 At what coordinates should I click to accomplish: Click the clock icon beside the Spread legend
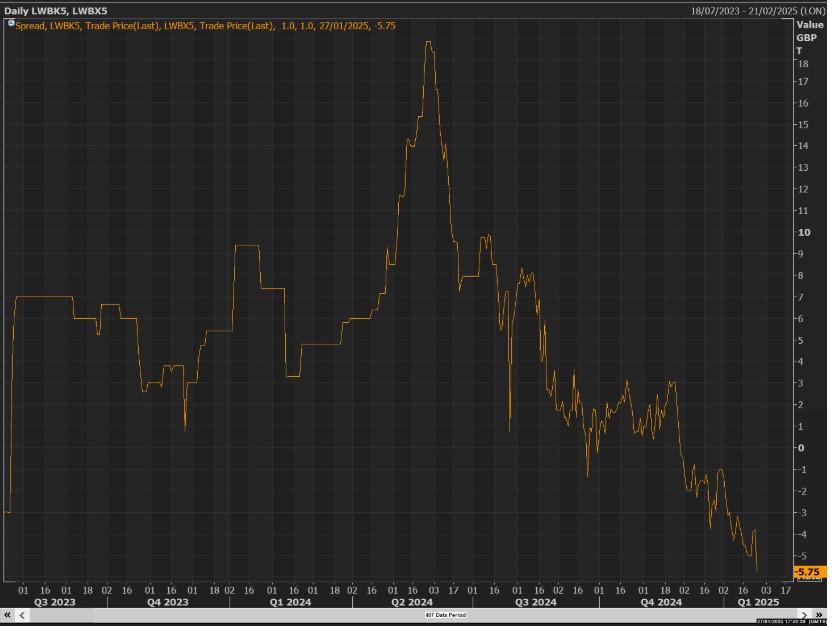pyautogui.click(x=10, y=23)
